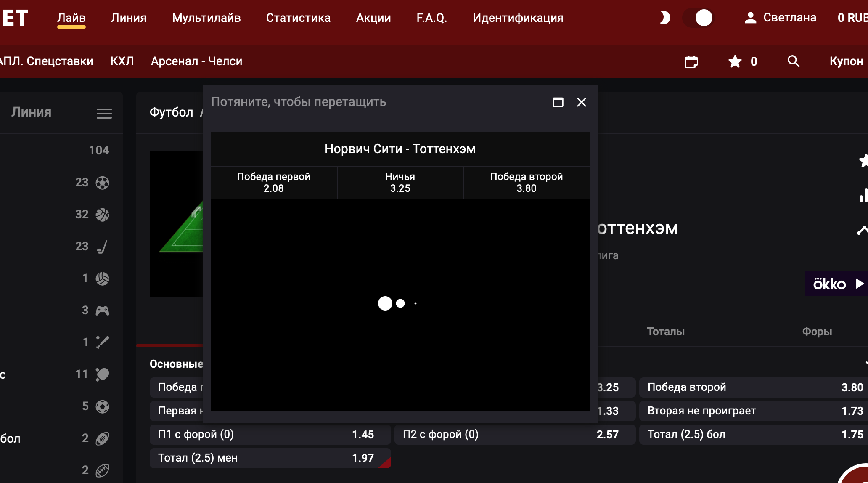Open the Купон bet slip
The image size is (868, 483).
point(846,61)
